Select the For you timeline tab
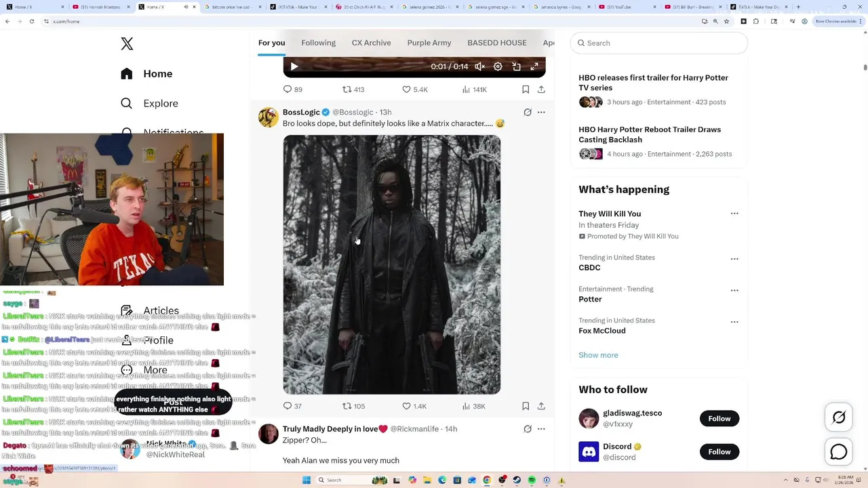This screenshot has height=488, width=868. coord(271,43)
